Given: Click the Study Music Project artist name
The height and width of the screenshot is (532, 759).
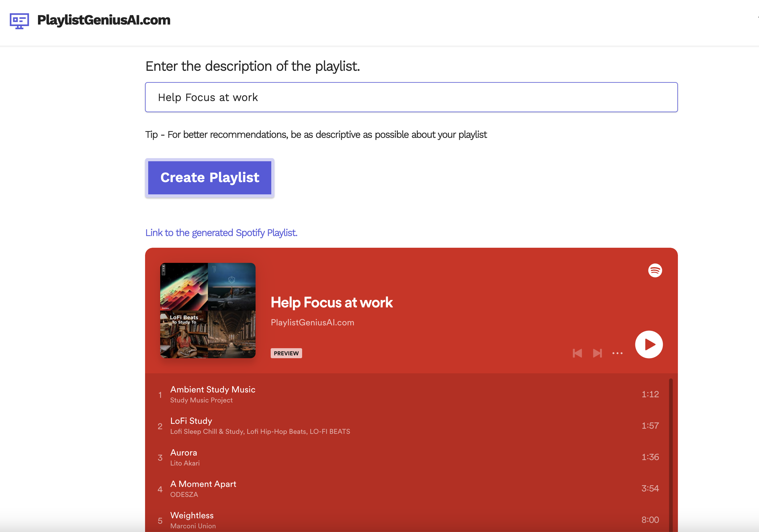Looking at the screenshot, I should tap(201, 400).
